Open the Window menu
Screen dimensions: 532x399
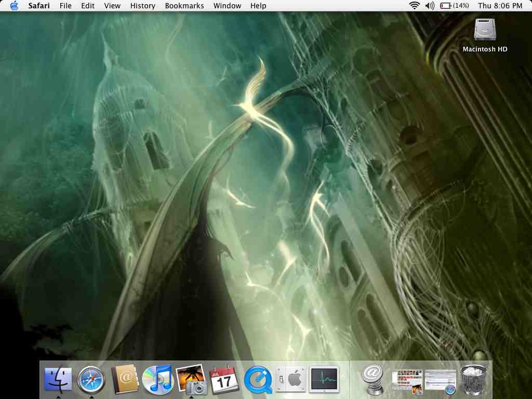(x=227, y=6)
